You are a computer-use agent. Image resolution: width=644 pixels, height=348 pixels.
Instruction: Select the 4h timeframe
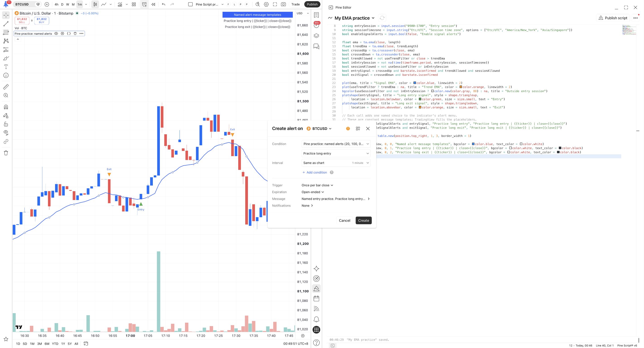pyautogui.click(x=57, y=4)
